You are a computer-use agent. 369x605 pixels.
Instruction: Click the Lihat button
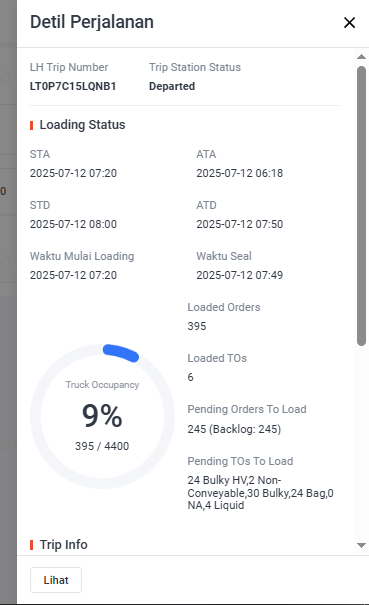point(56,580)
